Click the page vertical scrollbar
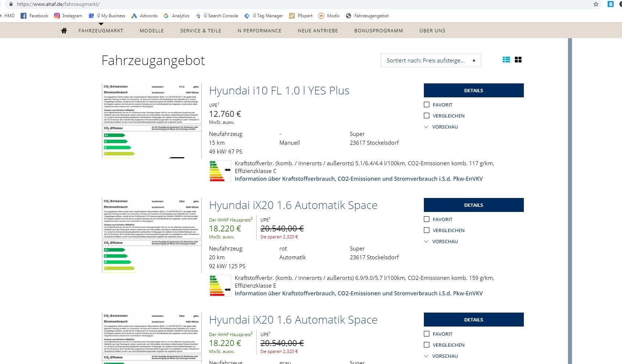The width and height of the screenshot is (622, 364). [x=570, y=201]
